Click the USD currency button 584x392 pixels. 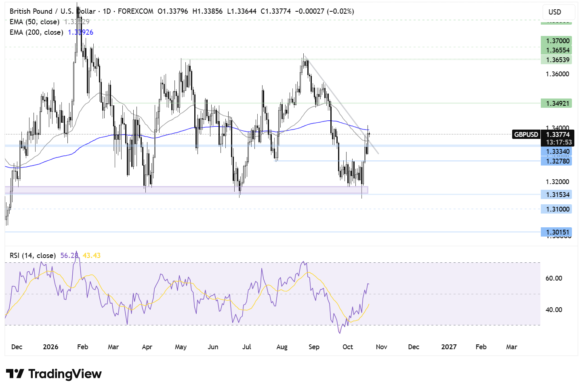pyautogui.click(x=559, y=12)
